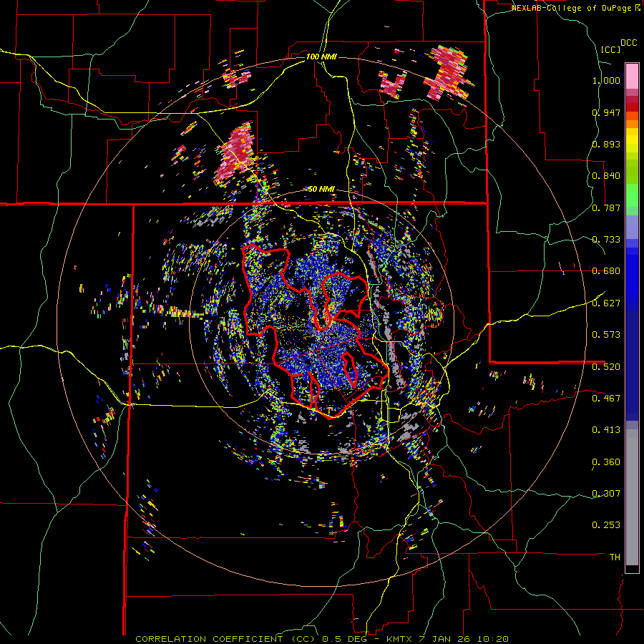Click the 0.520 legend value
Image resolution: width=644 pixels, height=644 pixels.
(606, 366)
